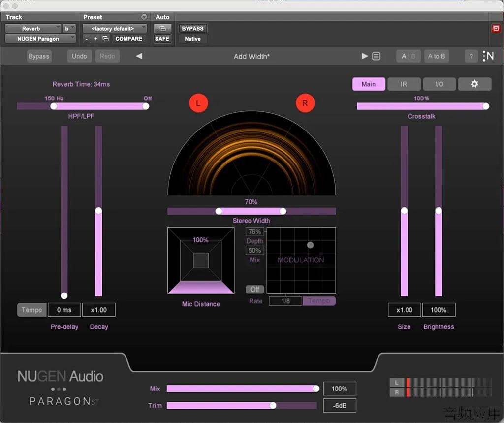Click the Reverb Time: 34ms readout
The image size is (504, 423).
tap(81, 84)
